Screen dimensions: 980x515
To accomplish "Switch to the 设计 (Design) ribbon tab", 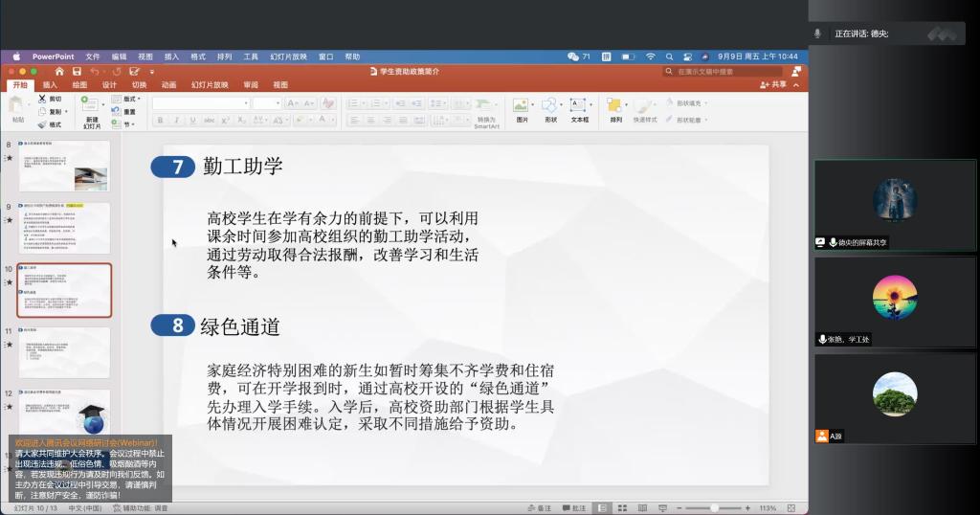I will 109,84.
